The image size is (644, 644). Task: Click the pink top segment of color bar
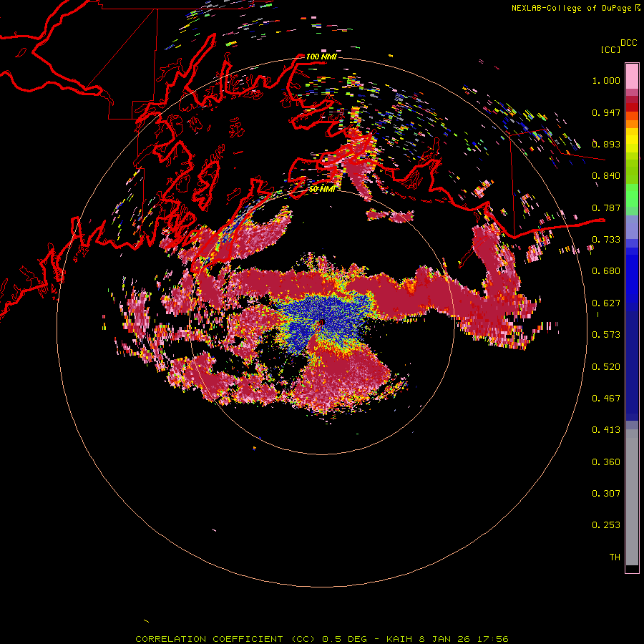632,77
